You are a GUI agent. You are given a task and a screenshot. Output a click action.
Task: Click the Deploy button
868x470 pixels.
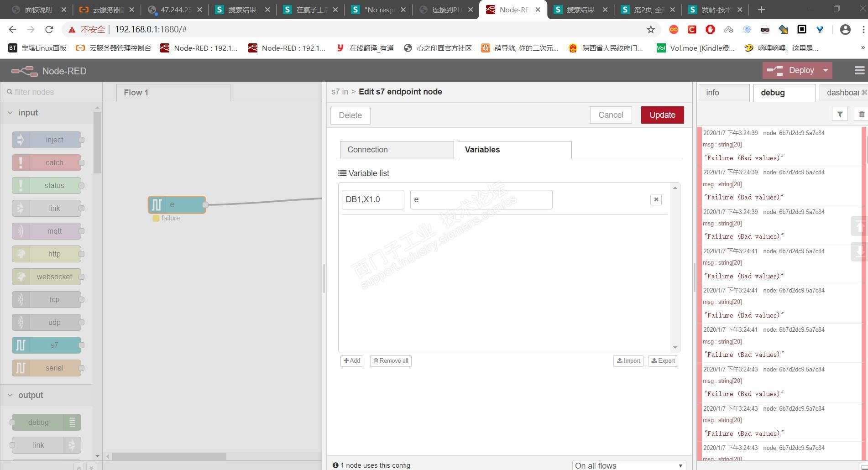791,70
